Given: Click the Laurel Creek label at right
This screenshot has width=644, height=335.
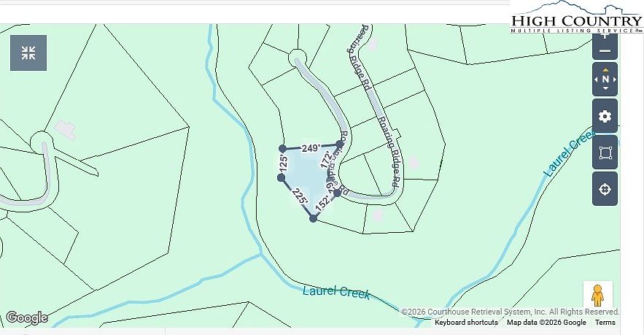Looking at the screenshot, I should click(569, 153).
